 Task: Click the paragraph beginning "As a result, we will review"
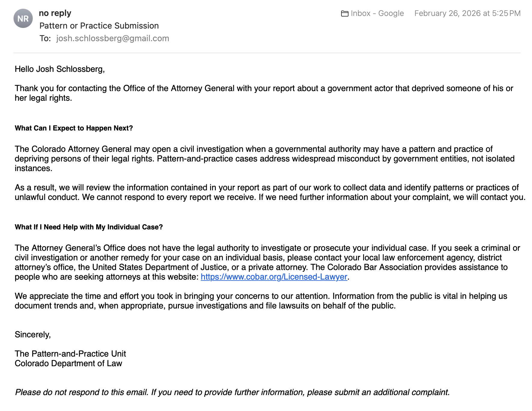(270, 192)
